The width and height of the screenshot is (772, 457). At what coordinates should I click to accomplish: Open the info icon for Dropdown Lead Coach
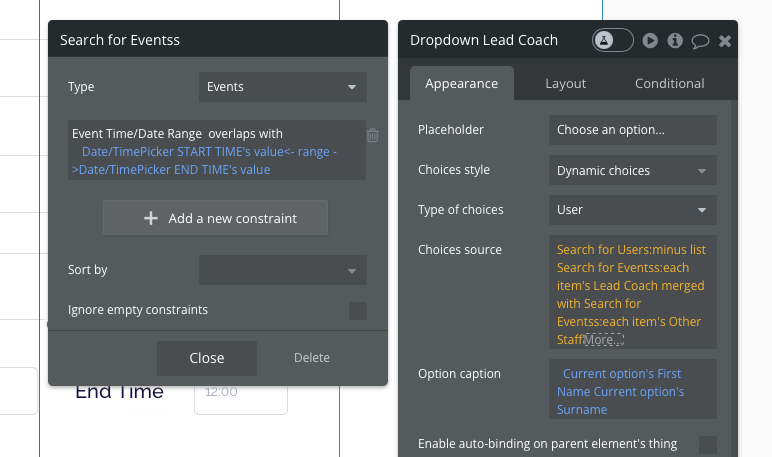675,40
